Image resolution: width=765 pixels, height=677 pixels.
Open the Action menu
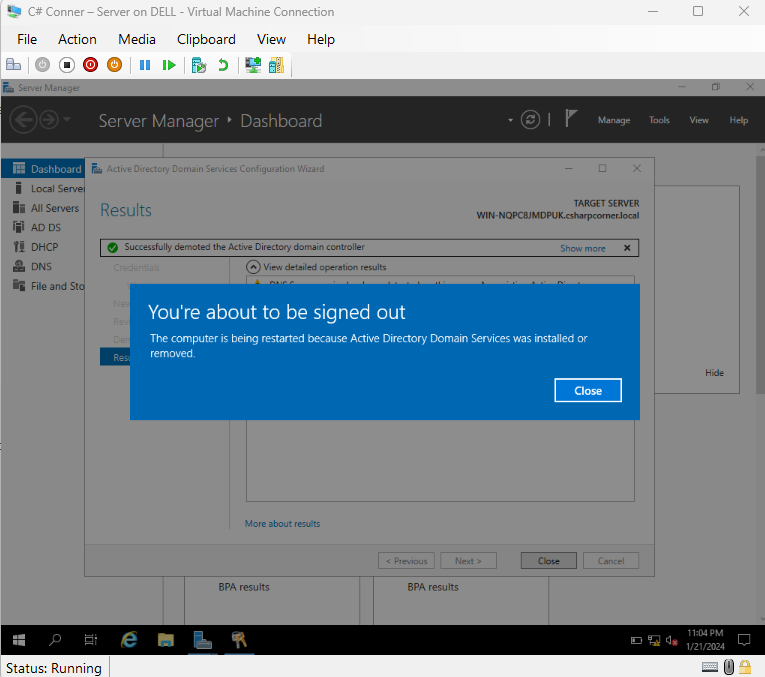pyautogui.click(x=77, y=39)
